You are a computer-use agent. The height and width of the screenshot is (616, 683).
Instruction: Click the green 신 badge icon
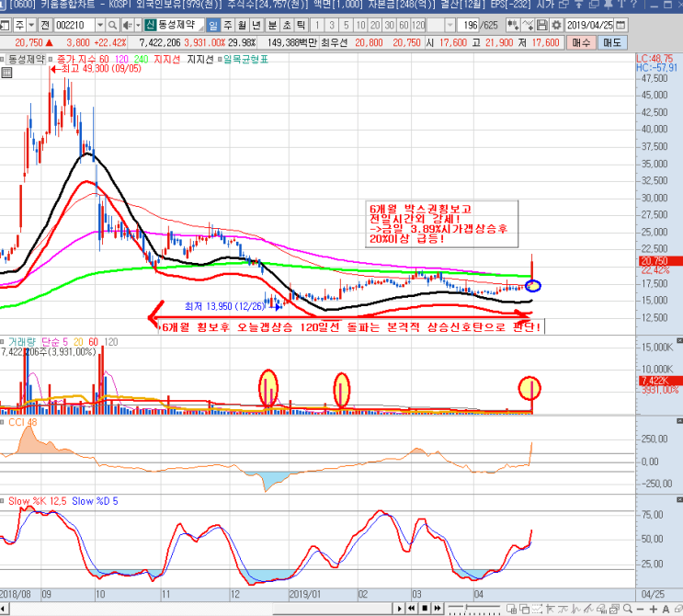(150, 25)
